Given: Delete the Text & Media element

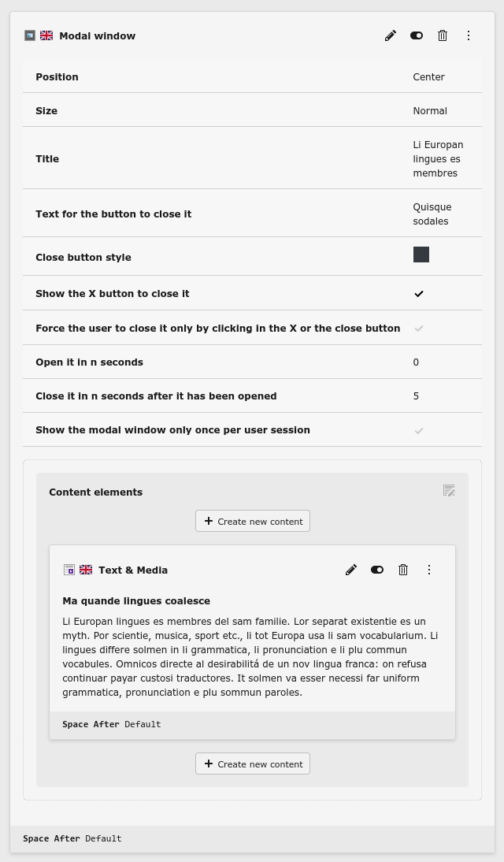Looking at the screenshot, I should coord(403,570).
